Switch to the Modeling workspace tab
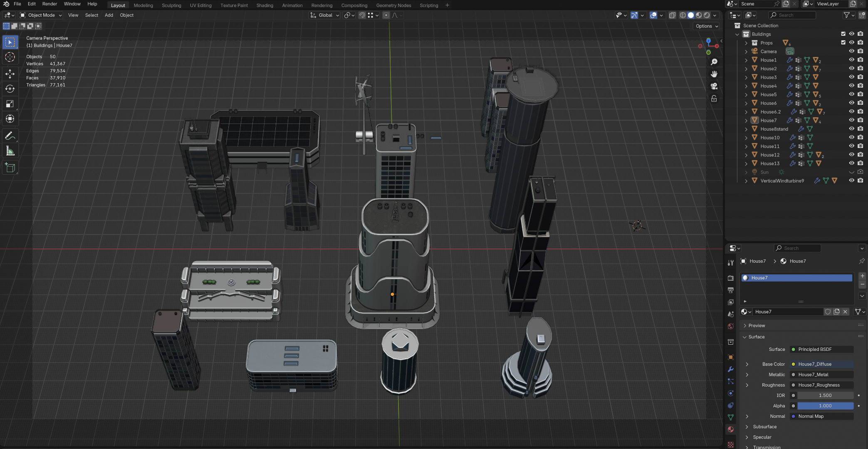Viewport: 868px width, 449px height. pos(143,5)
